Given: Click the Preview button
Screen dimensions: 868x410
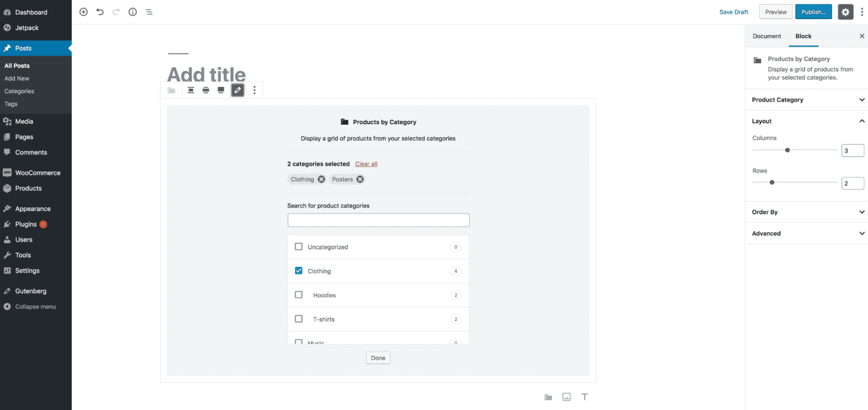Looking at the screenshot, I should 776,12.
